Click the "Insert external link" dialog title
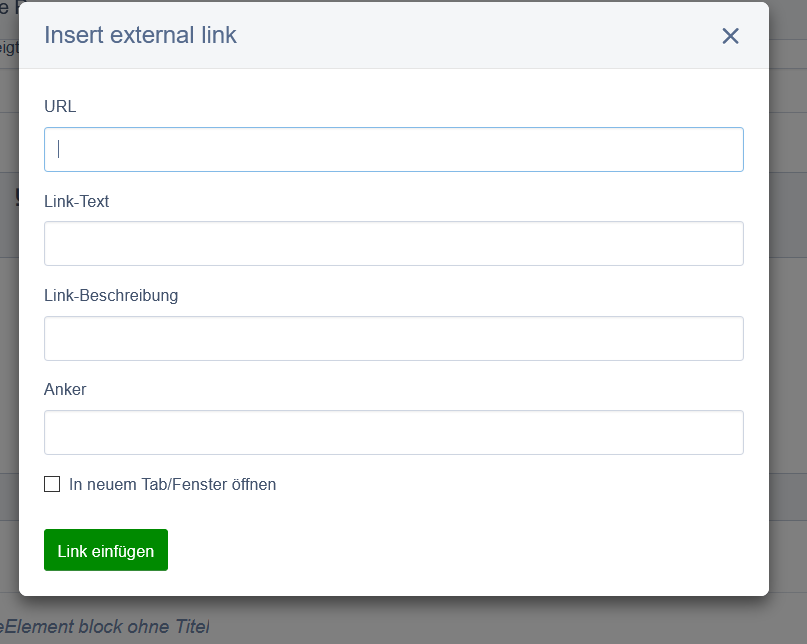 [x=140, y=36]
